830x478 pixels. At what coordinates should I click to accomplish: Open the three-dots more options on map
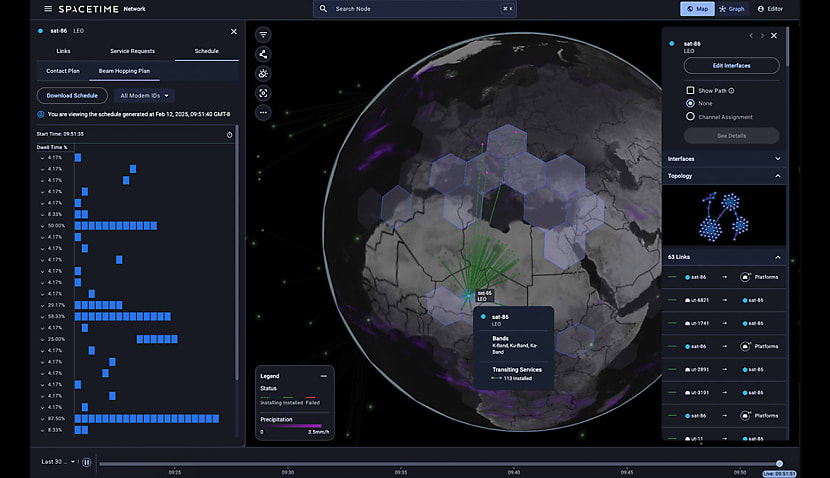(x=263, y=113)
